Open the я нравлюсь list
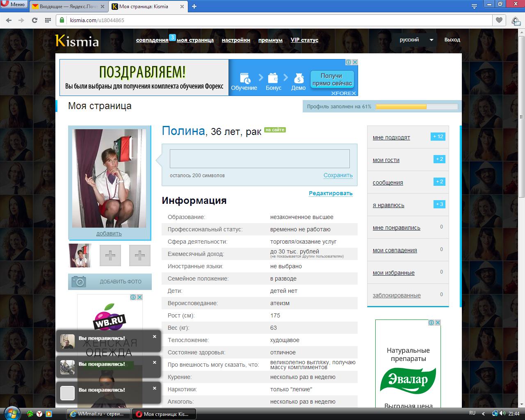This screenshot has width=525, height=420. tap(388, 205)
